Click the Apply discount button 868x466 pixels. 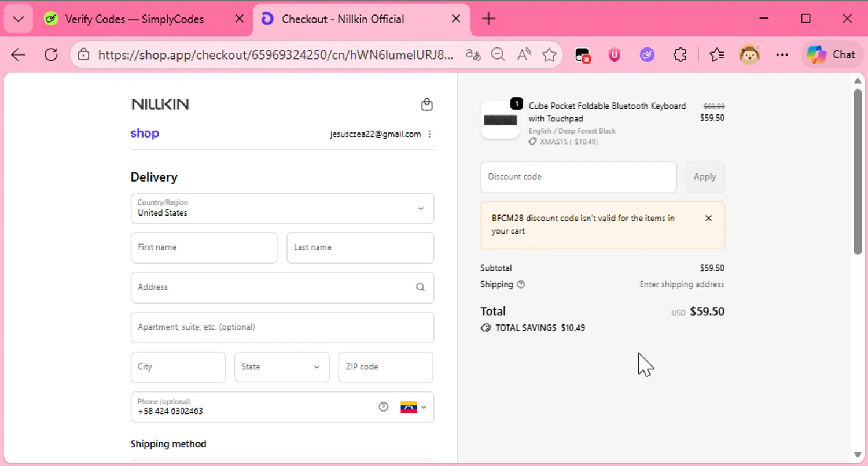(705, 177)
